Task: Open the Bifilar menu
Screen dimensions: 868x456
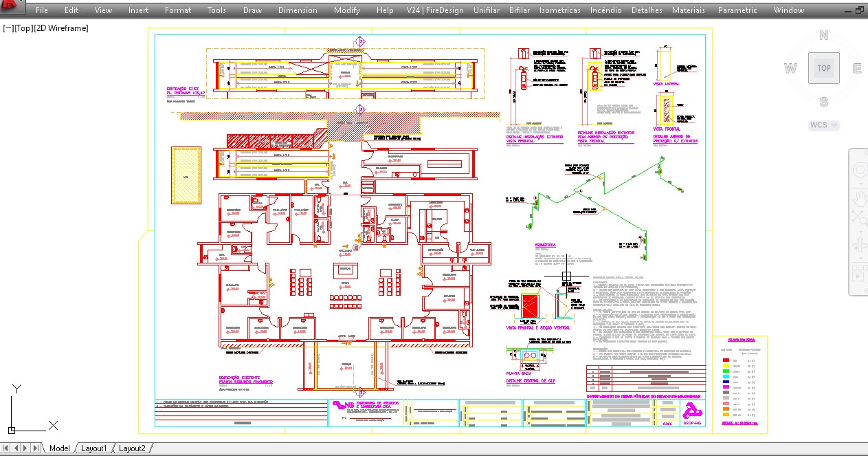Action: pyautogui.click(x=520, y=10)
